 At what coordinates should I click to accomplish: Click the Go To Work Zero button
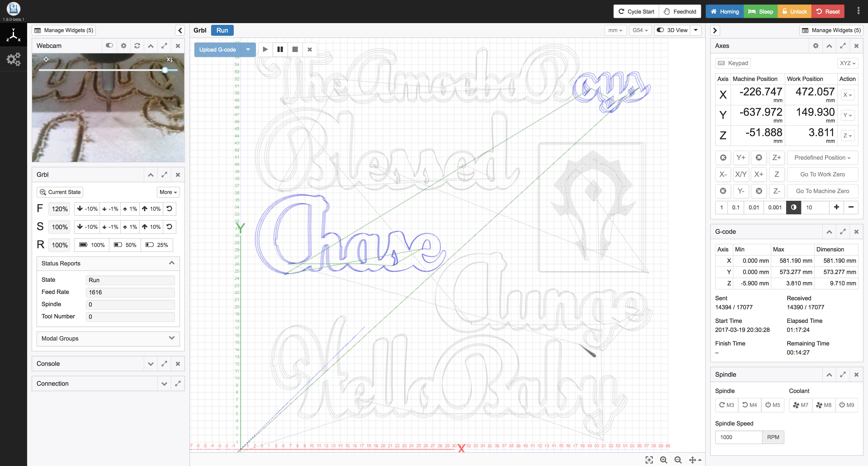[x=822, y=174]
